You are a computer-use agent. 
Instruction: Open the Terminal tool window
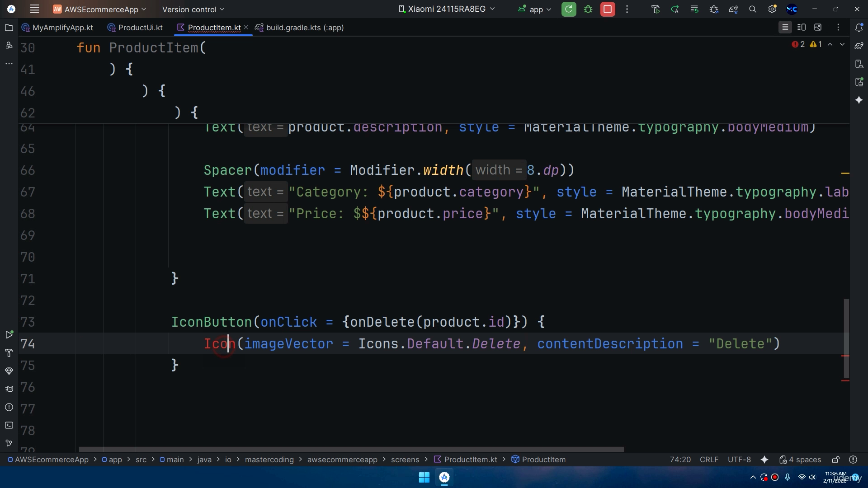click(x=9, y=425)
